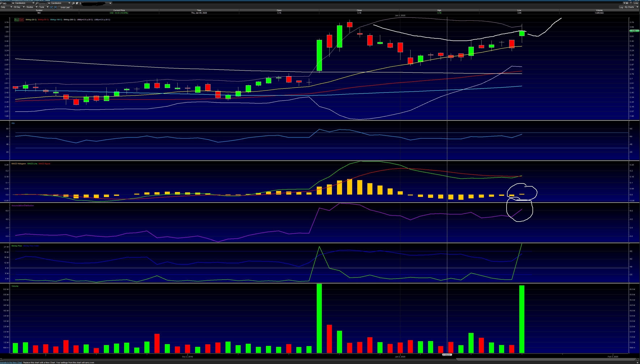640x364 pixels.
Task: Open the Upgrade to the New Chart link
Action: pyautogui.click(x=11, y=362)
